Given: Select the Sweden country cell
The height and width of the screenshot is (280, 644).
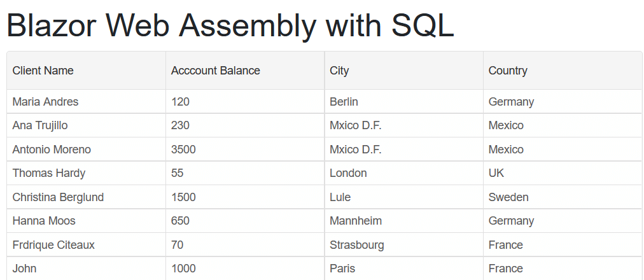Looking at the screenshot, I should pyautogui.click(x=508, y=197).
